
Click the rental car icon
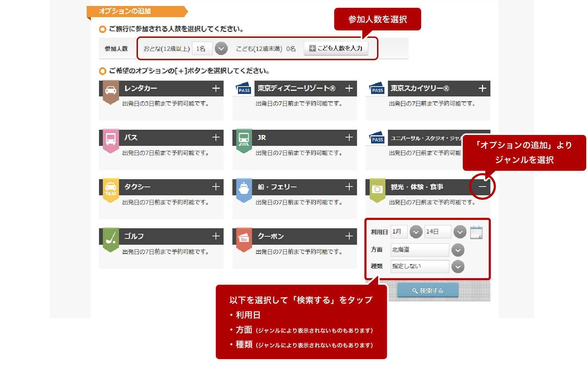(x=111, y=90)
